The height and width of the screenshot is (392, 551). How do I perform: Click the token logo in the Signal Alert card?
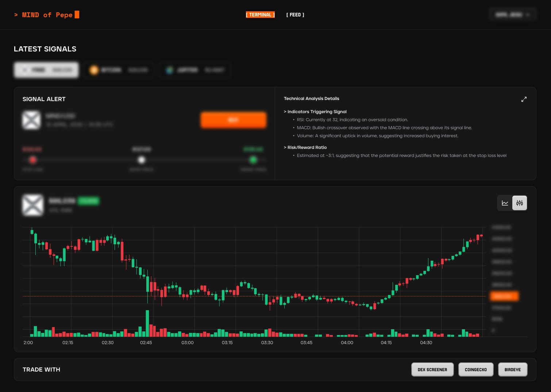(x=31, y=120)
